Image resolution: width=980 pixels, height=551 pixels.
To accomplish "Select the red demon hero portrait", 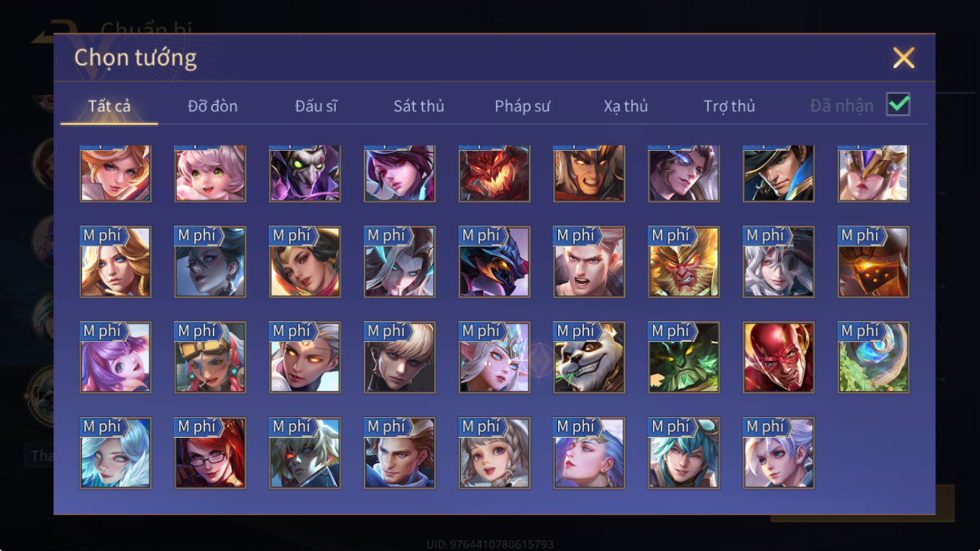I will (x=494, y=173).
